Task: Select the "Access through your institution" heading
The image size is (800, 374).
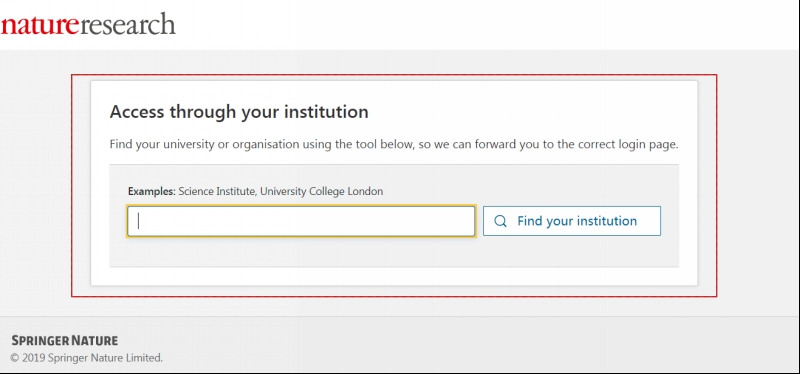Action: [x=239, y=112]
